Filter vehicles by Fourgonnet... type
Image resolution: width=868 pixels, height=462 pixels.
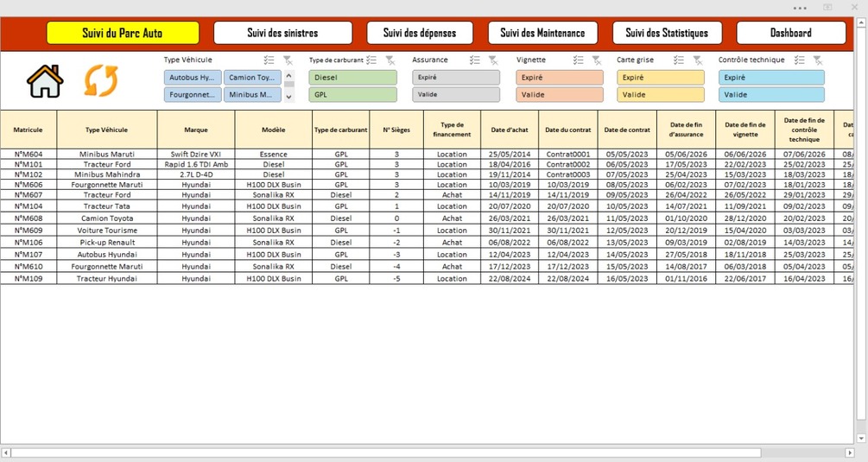(193, 95)
